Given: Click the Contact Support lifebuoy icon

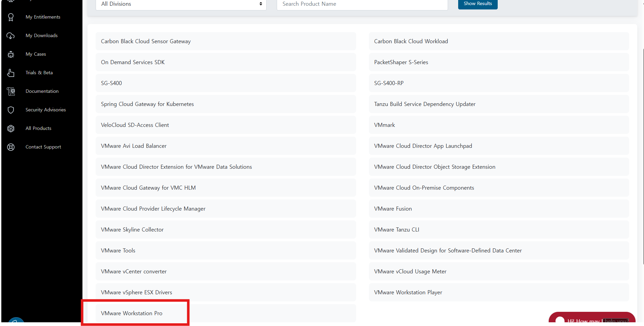Looking at the screenshot, I should pyautogui.click(x=11, y=147).
